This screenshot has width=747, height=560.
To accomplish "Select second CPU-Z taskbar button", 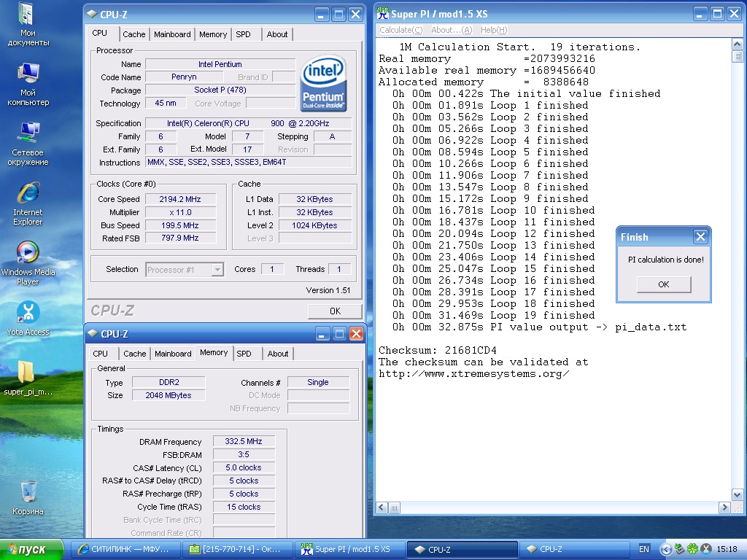I will [x=573, y=550].
